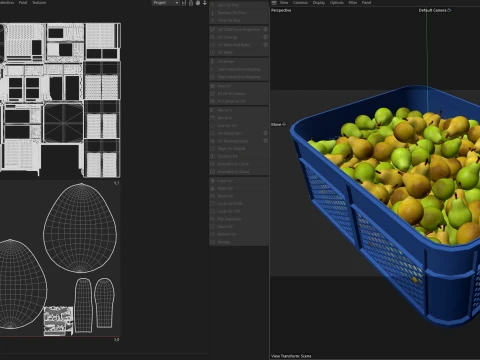The width and height of the screenshot is (480, 360).
Task: Open the Display menu of 3D viewport
Action: [319, 2]
